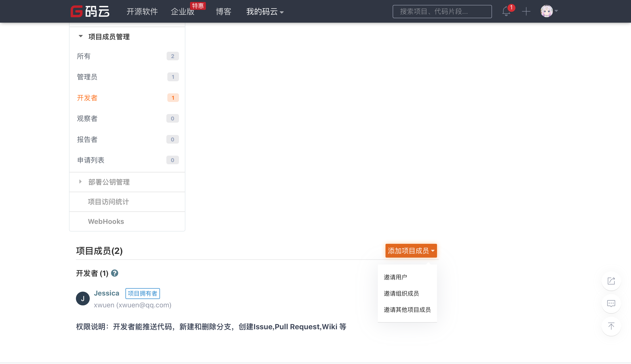Image resolution: width=631 pixels, height=364 pixels.
Task: Click the plus create icon
Action: click(526, 12)
